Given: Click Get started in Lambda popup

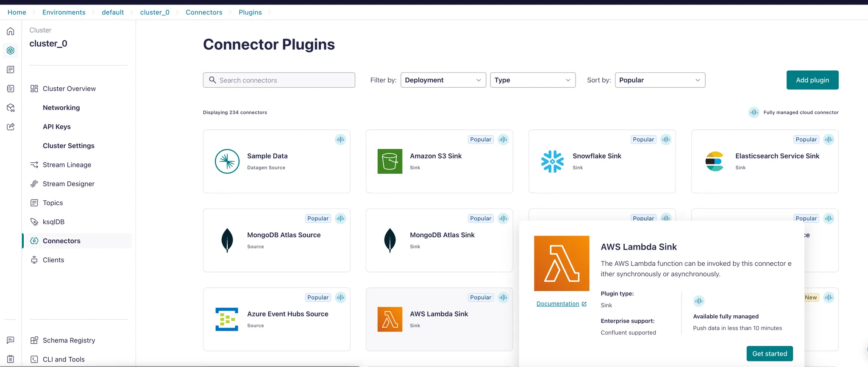Looking at the screenshot, I should click(x=770, y=353).
